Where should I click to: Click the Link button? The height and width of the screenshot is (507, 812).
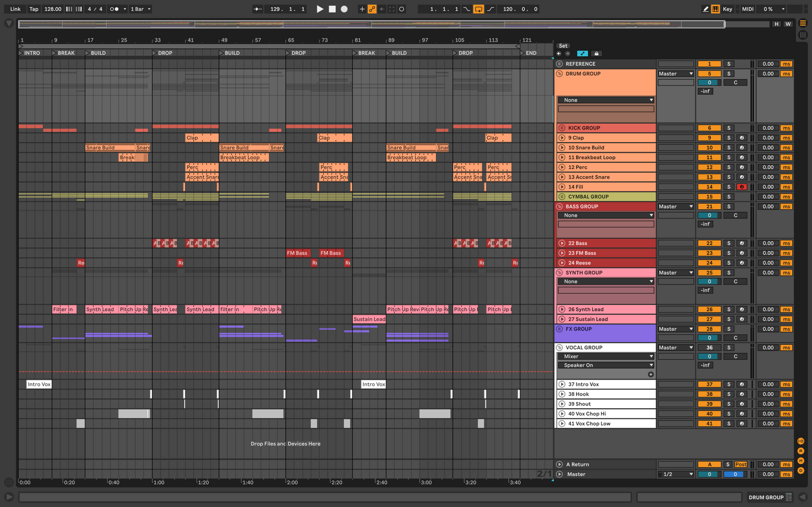15,9
